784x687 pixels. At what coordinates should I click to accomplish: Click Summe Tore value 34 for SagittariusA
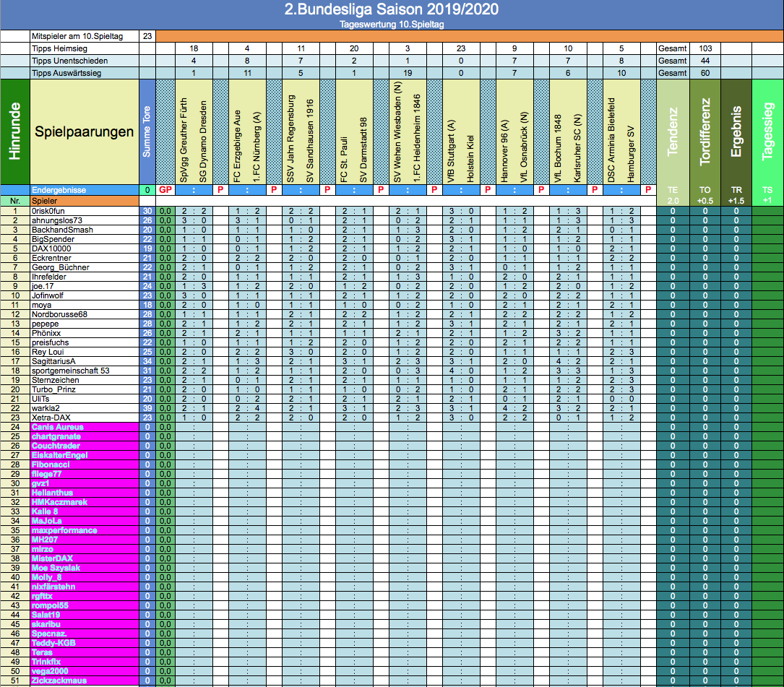click(x=147, y=361)
